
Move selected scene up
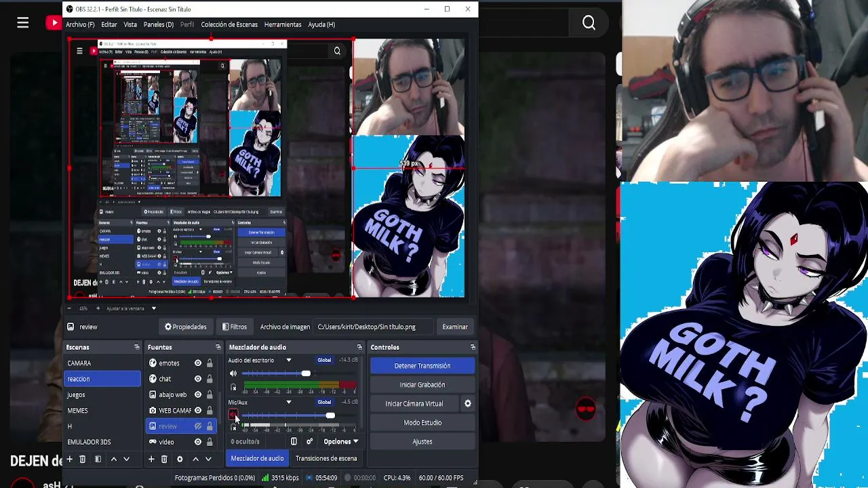tap(113, 459)
